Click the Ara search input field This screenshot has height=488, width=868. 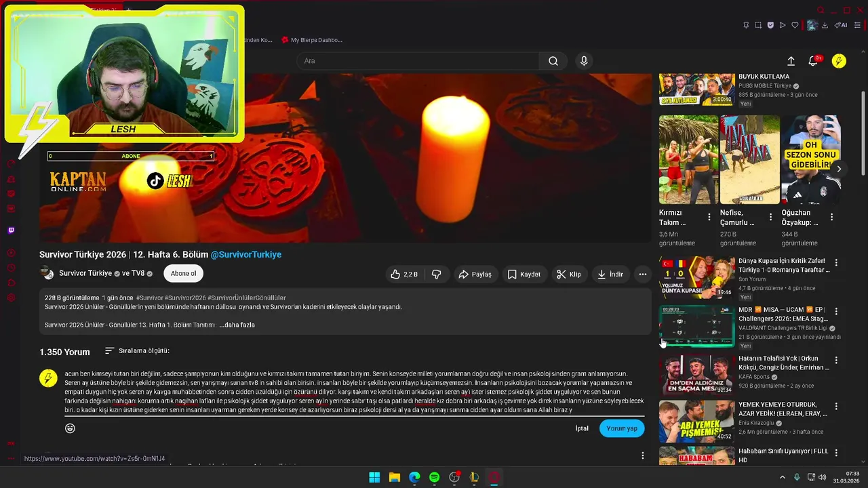coord(418,61)
